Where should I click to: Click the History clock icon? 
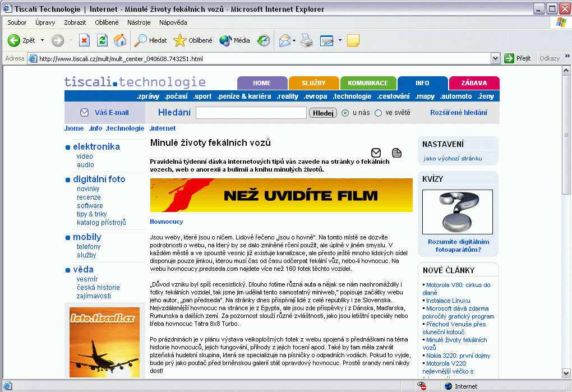(x=264, y=40)
